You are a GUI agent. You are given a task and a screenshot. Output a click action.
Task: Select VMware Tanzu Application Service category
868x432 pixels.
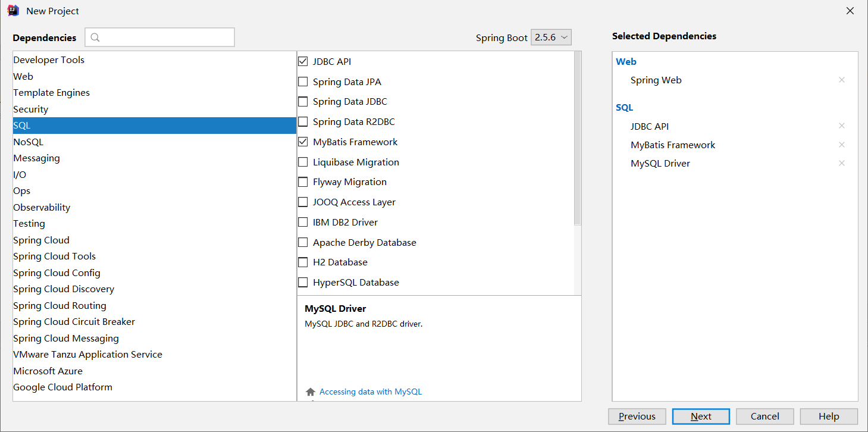(155, 355)
